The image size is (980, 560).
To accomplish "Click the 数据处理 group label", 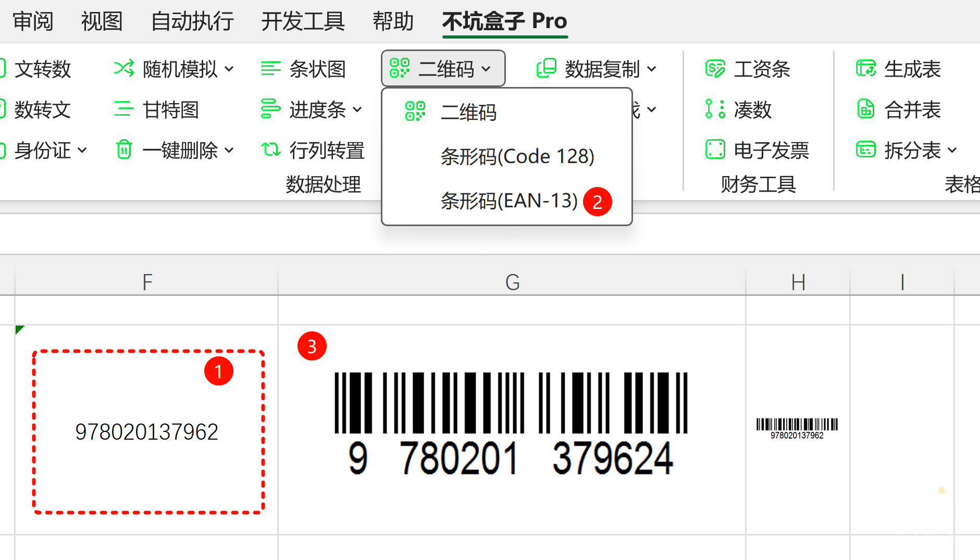I will coord(323,184).
